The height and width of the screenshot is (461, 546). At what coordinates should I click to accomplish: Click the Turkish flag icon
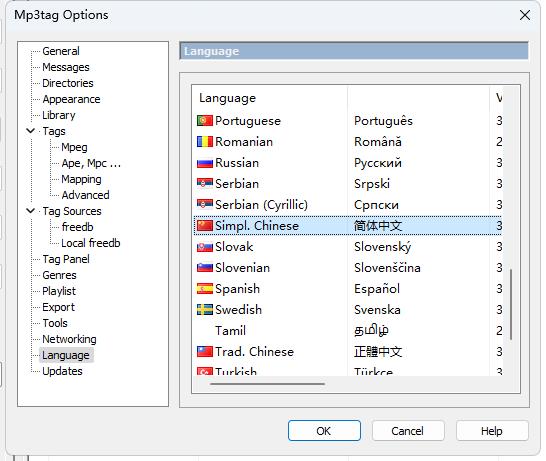[x=205, y=372]
